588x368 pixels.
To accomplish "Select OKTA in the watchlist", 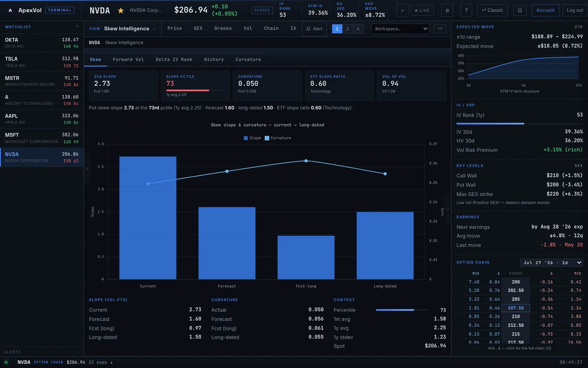I will coord(42,43).
